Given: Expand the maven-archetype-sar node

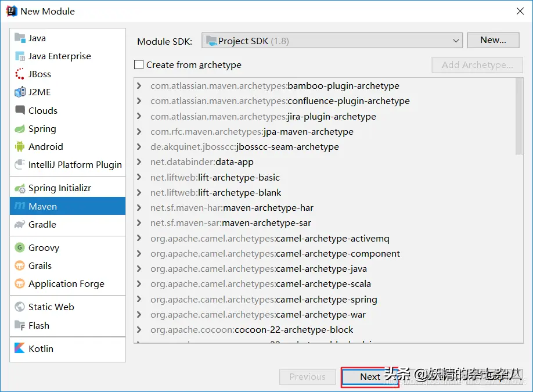Looking at the screenshot, I should (139, 223).
